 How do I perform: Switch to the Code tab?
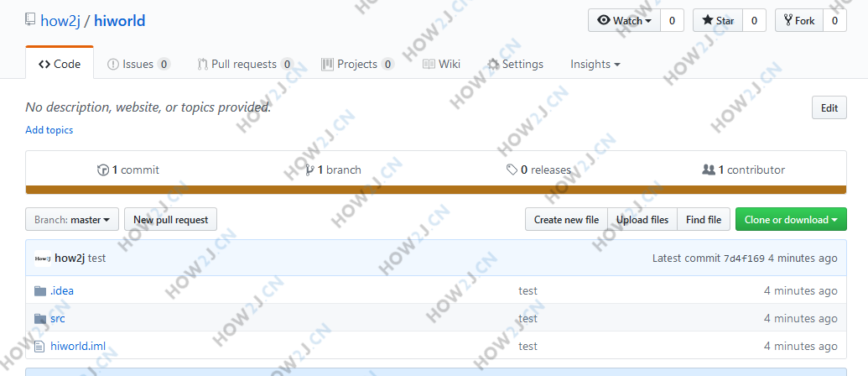coord(60,65)
